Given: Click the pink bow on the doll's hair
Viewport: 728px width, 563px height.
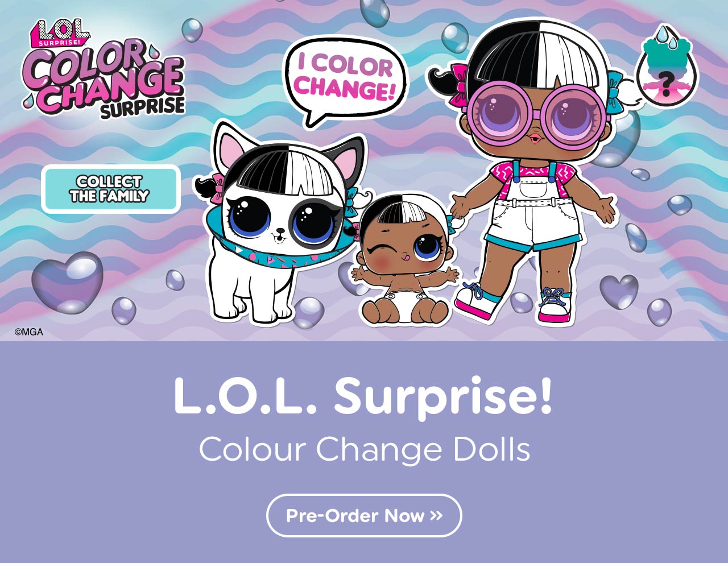Looking at the screenshot, I should pos(458,84).
